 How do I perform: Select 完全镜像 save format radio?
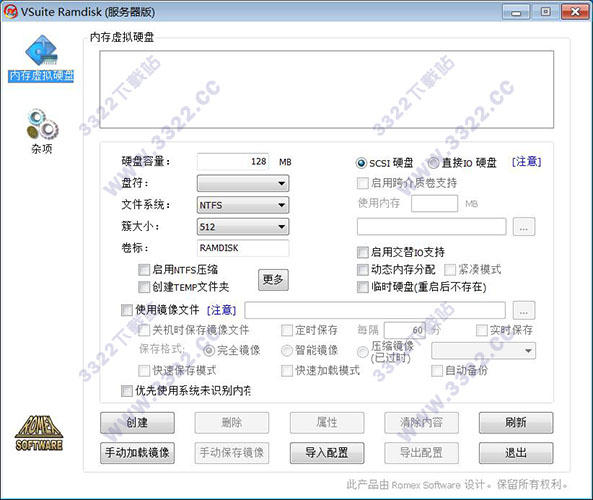[x=209, y=351]
